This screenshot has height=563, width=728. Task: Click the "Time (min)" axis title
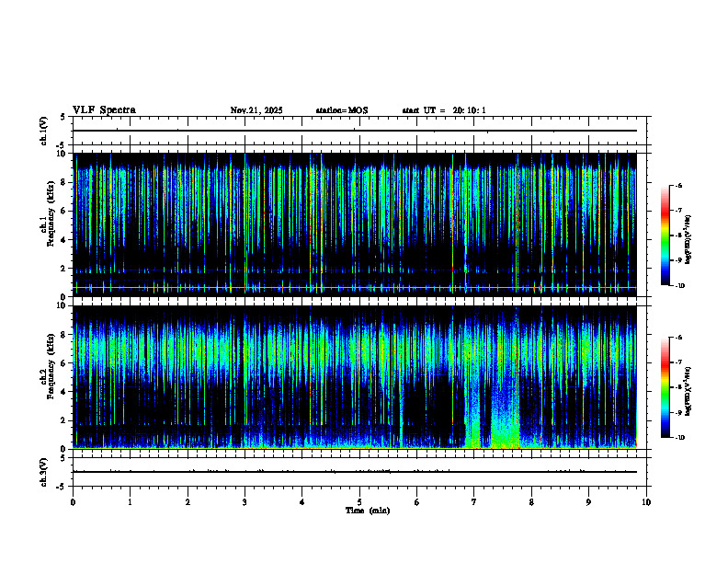tap(368, 511)
